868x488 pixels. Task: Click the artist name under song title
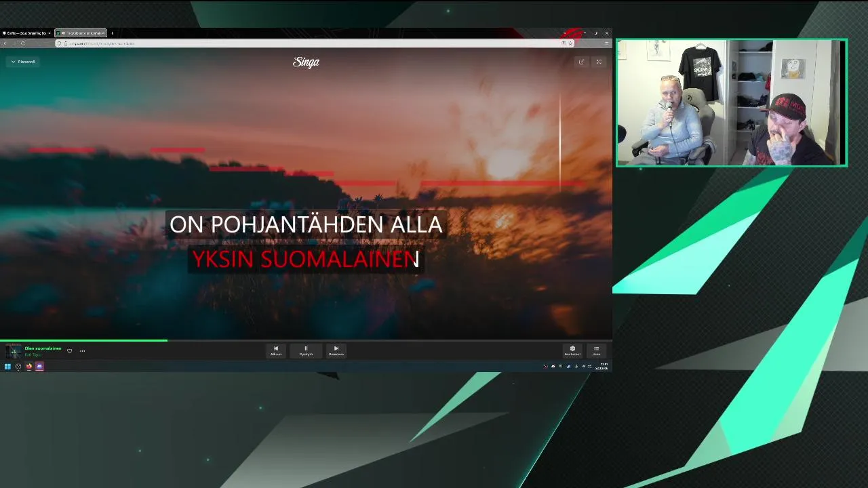(33, 354)
